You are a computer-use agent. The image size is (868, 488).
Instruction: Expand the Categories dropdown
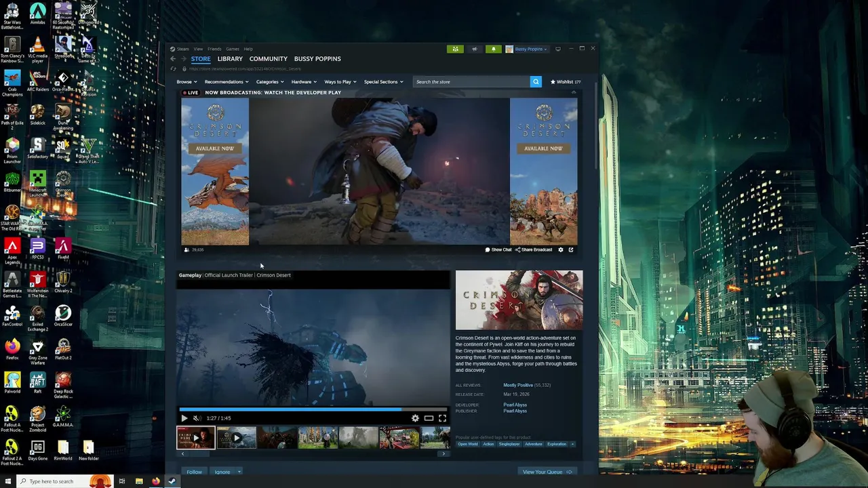[x=270, y=82]
